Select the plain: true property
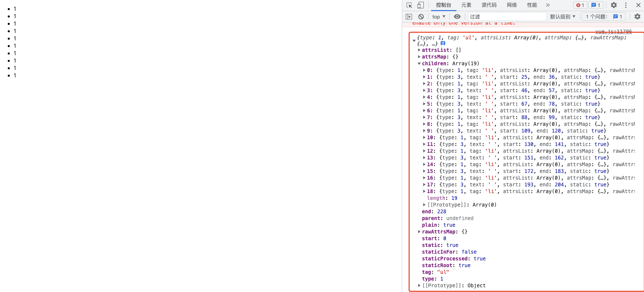This screenshot has width=644, height=292. [439, 225]
